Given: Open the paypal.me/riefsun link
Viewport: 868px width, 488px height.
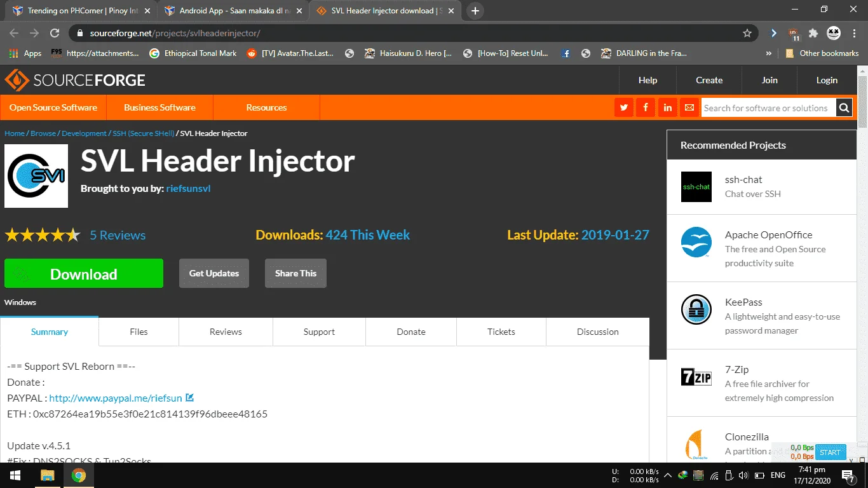Looking at the screenshot, I should pyautogui.click(x=116, y=398).
